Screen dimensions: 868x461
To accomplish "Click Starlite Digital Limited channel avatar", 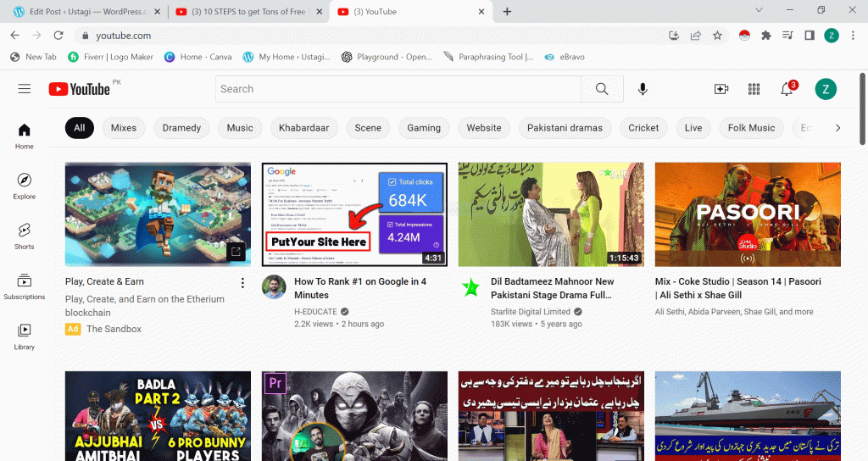I will click(x=470, y=287).
